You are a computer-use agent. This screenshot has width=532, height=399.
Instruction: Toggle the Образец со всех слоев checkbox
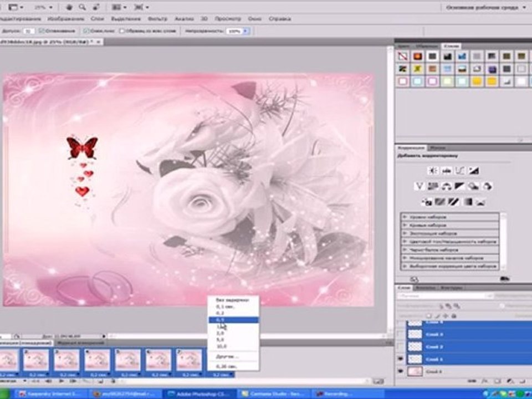point(122,31)
